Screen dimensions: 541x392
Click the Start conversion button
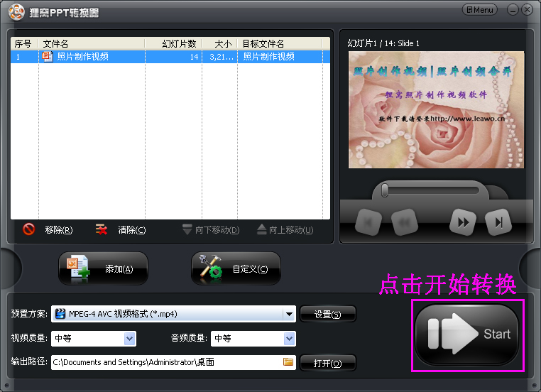click(467, 334)
